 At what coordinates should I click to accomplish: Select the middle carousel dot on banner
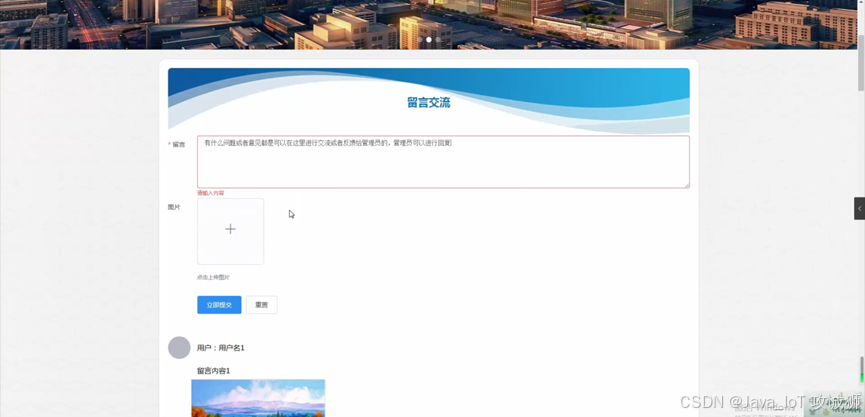coord(429,40)
